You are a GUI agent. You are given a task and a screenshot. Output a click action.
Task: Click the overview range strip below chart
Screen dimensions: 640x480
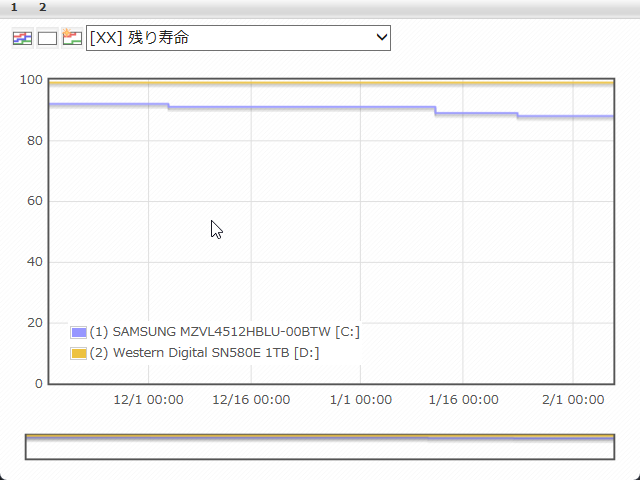pos(319,447)
